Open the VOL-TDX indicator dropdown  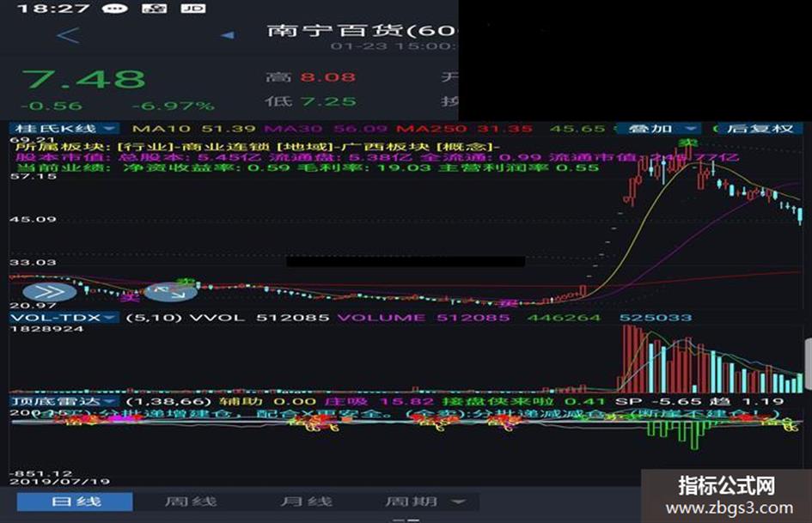(x=64, y=318)
